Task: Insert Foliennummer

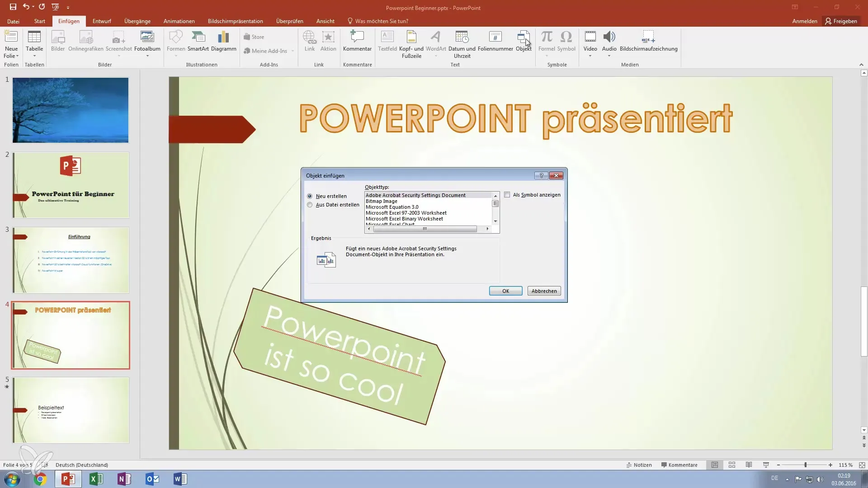Action: [495, 41]
